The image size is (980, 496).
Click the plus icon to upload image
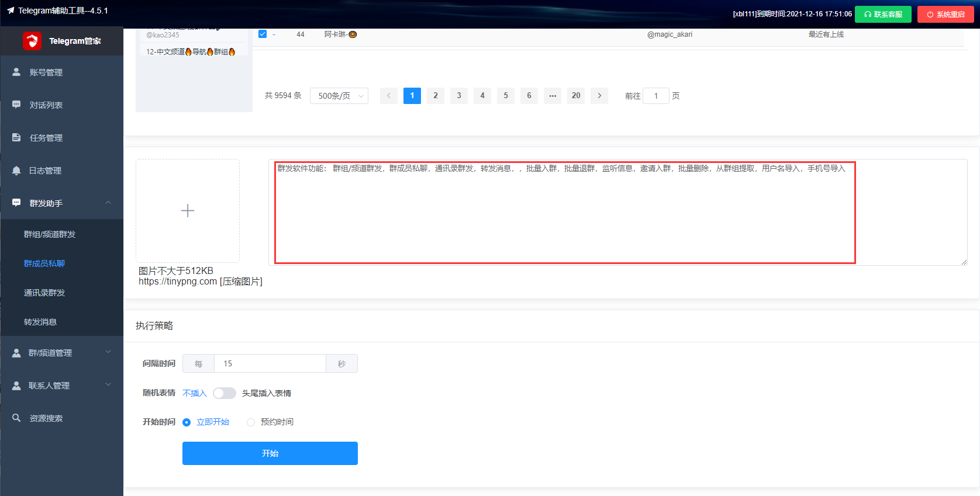pyautogui.click(x=188, y=211)
